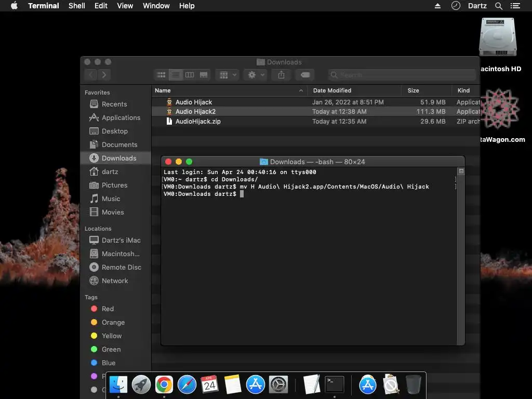Open Launchpad rocket in the Dock

pos(141,385)
